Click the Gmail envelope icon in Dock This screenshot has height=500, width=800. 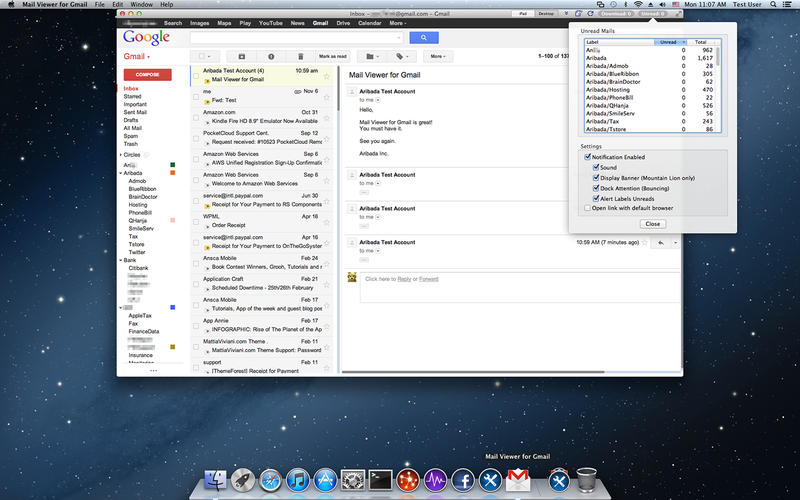pos(518,480)
